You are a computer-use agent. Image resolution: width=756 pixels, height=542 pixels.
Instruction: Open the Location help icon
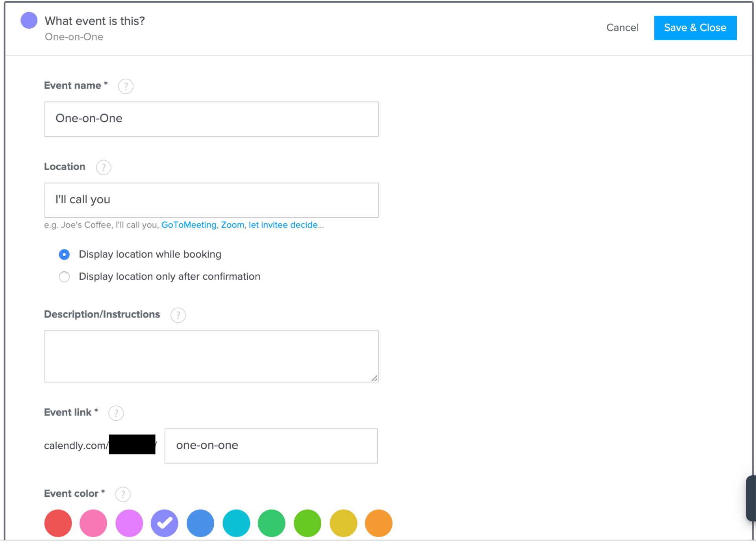[x=103, y=167]
